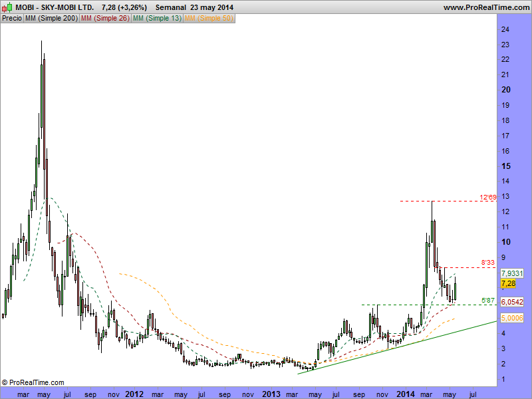Viewport: 532px width, 399px height.
Task: Select the Precio tab
Action: [x=12, y=19]
